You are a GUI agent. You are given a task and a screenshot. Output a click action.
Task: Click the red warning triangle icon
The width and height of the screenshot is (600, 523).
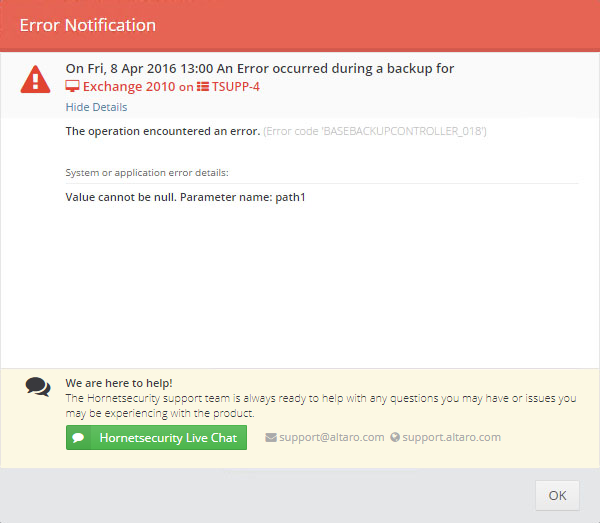(35, 79)
